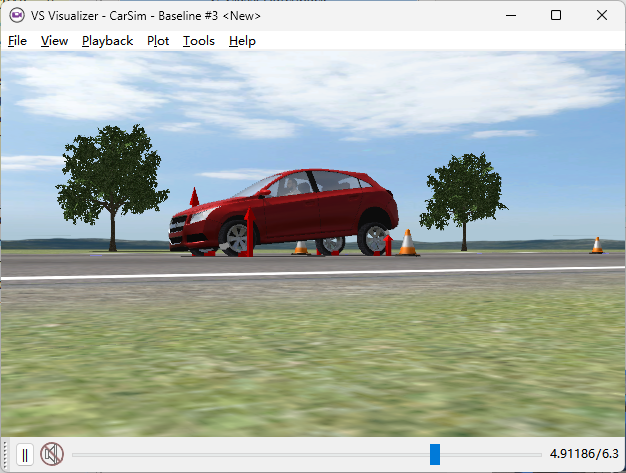Click the timeline track left of the handle
626x473 pixels.
pyautogui.click(x=250, y=455)
